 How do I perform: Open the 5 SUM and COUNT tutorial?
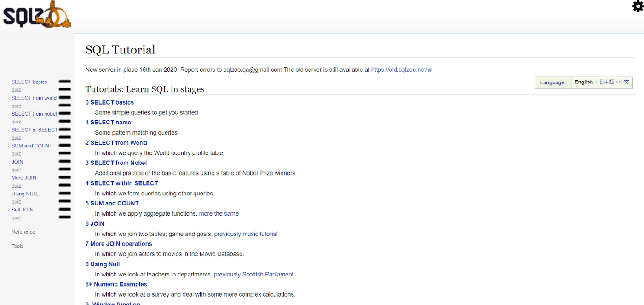[112, 203]
